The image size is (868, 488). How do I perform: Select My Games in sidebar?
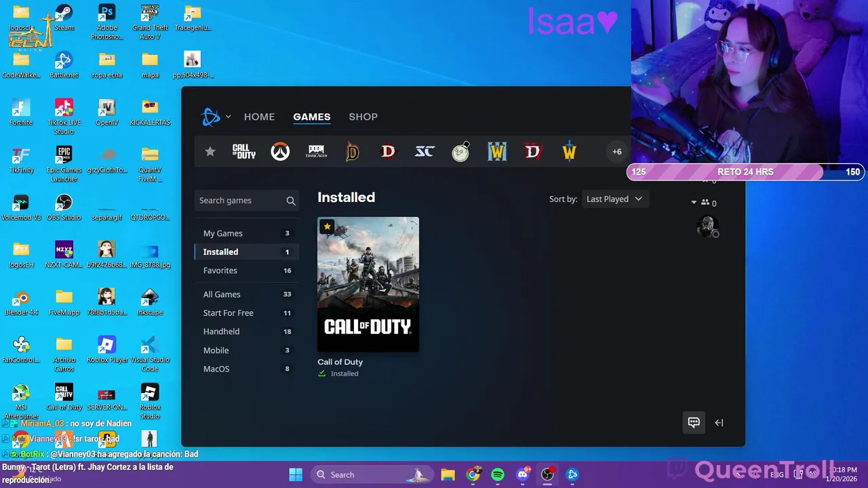[x=246, y=233]
